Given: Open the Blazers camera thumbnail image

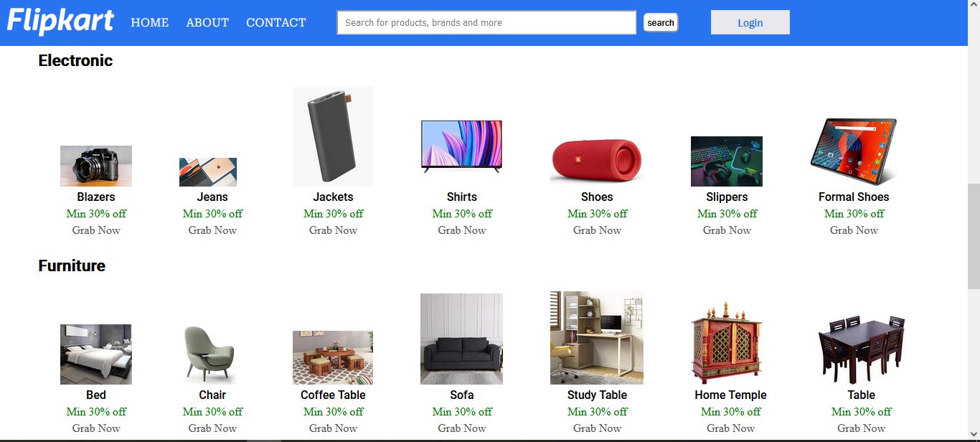Looking at the screenshot, I should tap(96, 164).
